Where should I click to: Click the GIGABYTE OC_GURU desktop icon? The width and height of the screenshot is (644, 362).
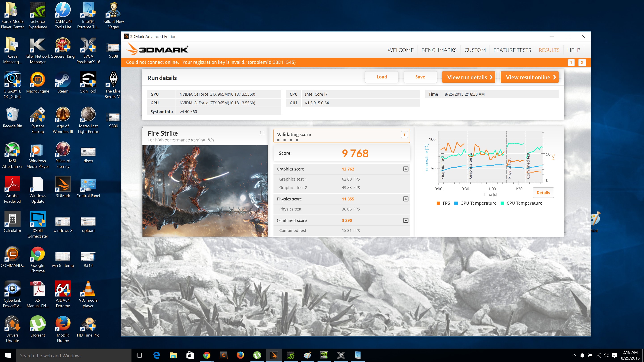coord(12,85)
